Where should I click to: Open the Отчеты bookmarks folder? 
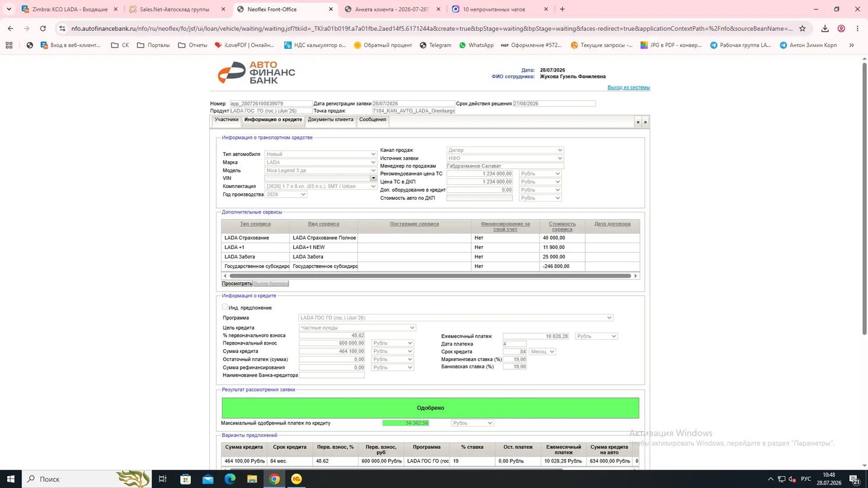[x=193, y=45]
